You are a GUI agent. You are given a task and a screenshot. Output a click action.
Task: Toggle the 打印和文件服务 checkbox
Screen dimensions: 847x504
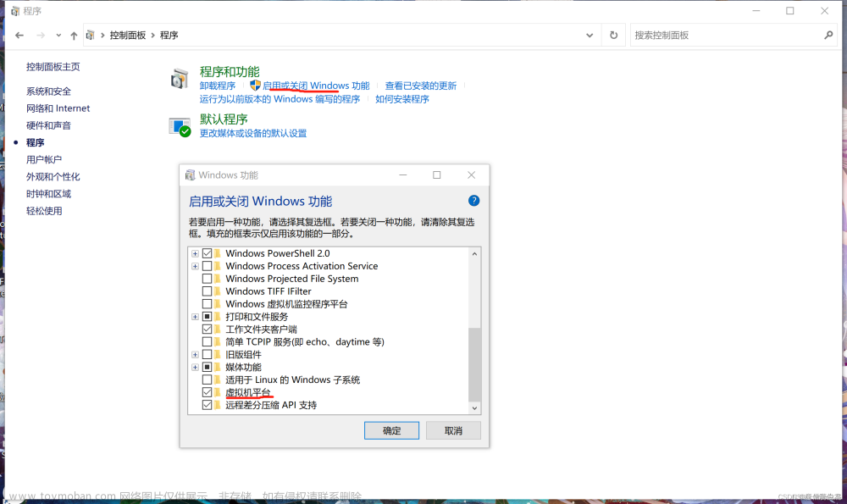pos(207,317)
